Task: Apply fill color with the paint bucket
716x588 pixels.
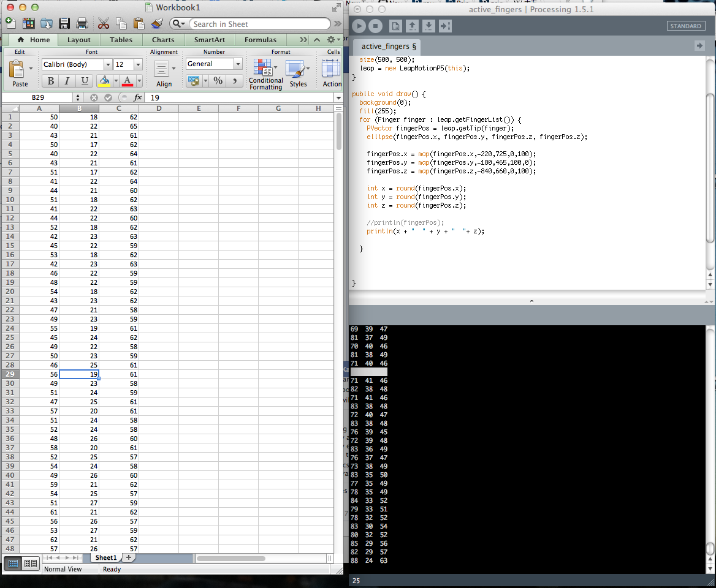Action: (x=104, y=81)
